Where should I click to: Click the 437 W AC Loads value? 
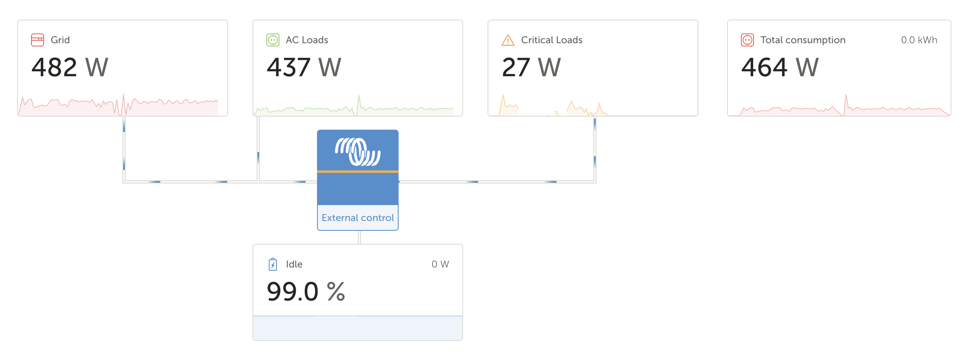(304, 67)
